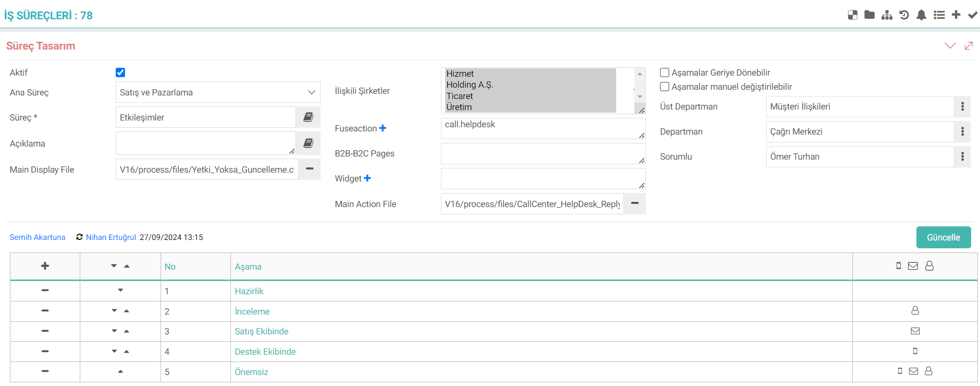Open the Üst Departman three-dot picker
980x386 pixels.
962,106
